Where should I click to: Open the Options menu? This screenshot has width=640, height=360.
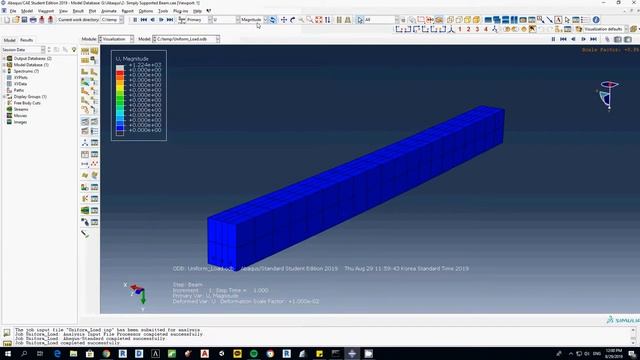[146, 11]
